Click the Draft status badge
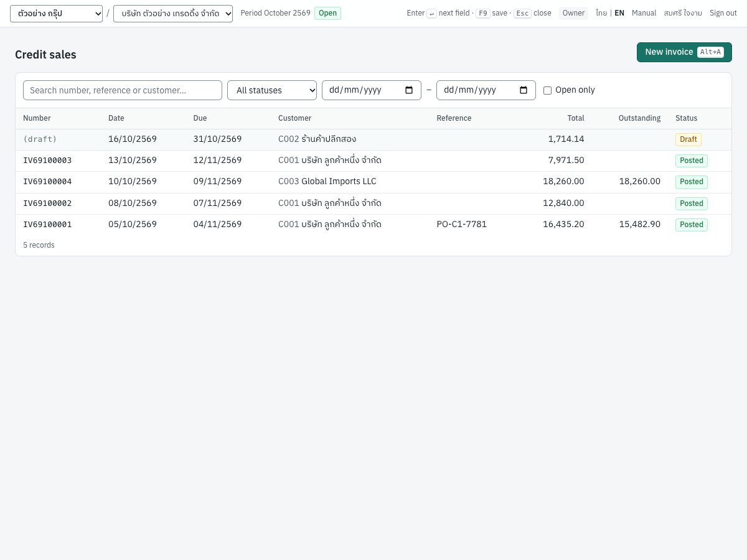The width and height of the screenshot is (747, 560). pos(688,139)
